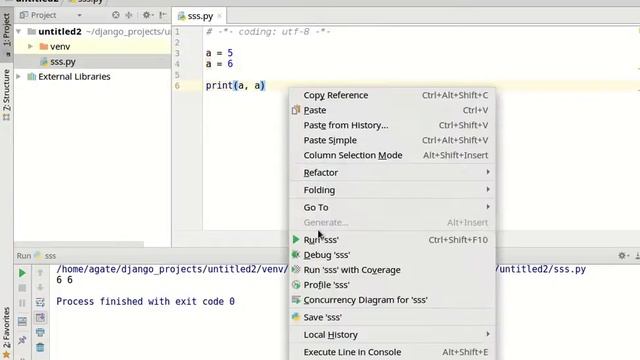Click the Up the Stack Trace arrow
The image size is (640, 360).
pos(40,273)
